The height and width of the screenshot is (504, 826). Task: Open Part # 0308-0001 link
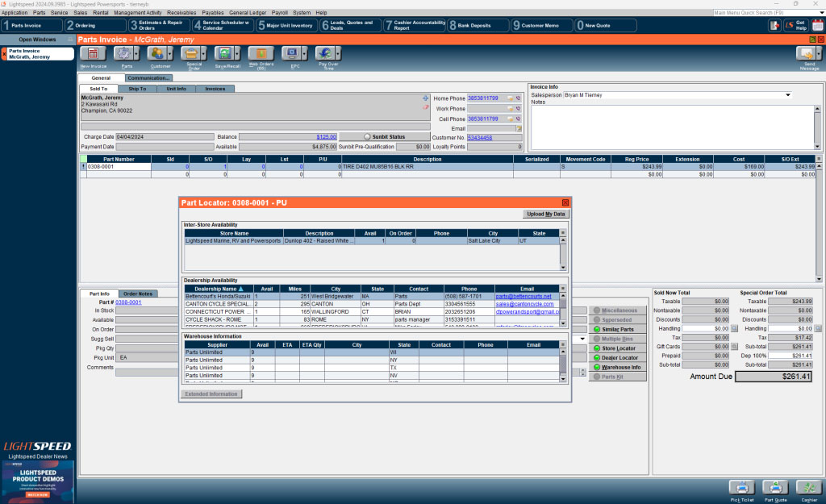[128, 302]
